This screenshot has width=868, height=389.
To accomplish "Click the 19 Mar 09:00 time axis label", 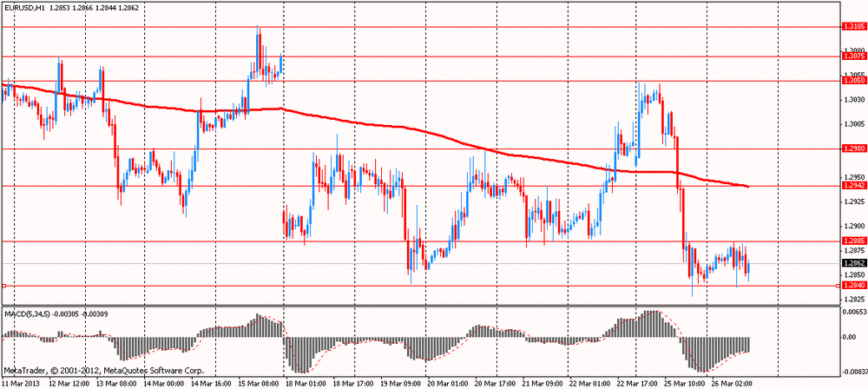I will [402, 383].
